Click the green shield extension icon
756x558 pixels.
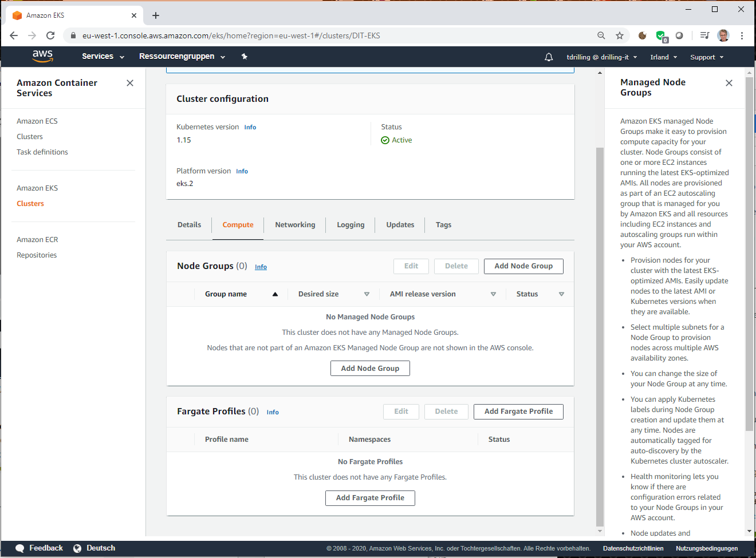tap(661, 36)
